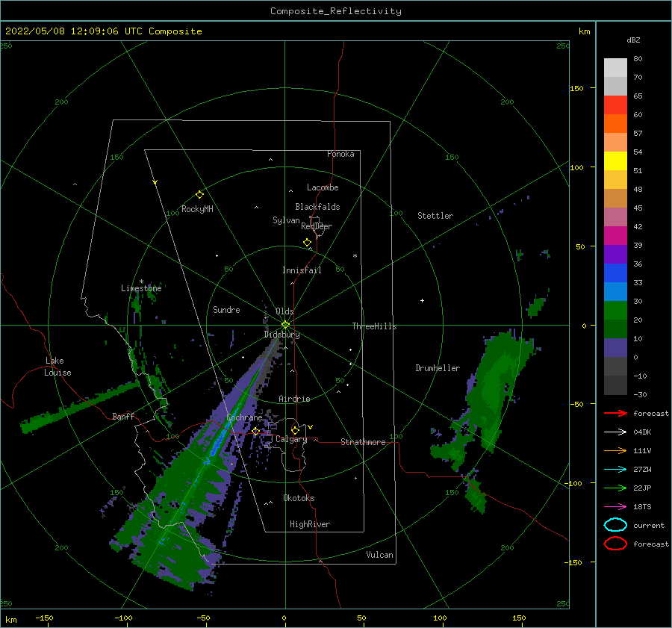672x628 pixels.
Task: Click the 2022/05/08 12:09:06 UTC timestamp
Action: [73, 31]
